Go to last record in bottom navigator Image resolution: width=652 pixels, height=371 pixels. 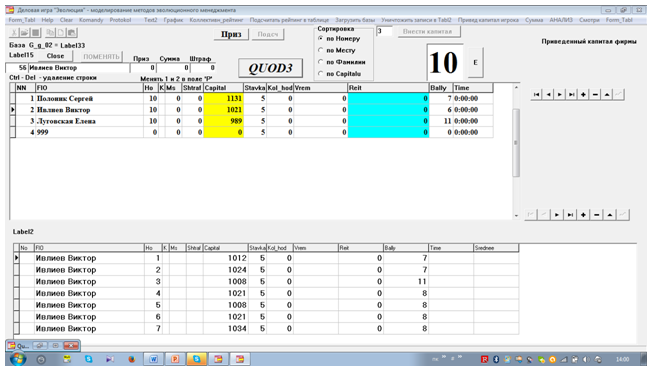point(570,215)
